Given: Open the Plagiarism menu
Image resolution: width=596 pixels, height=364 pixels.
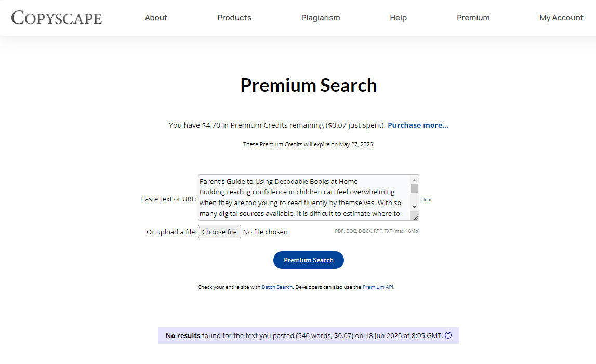Looking at the screenshot, I should 321,18.
